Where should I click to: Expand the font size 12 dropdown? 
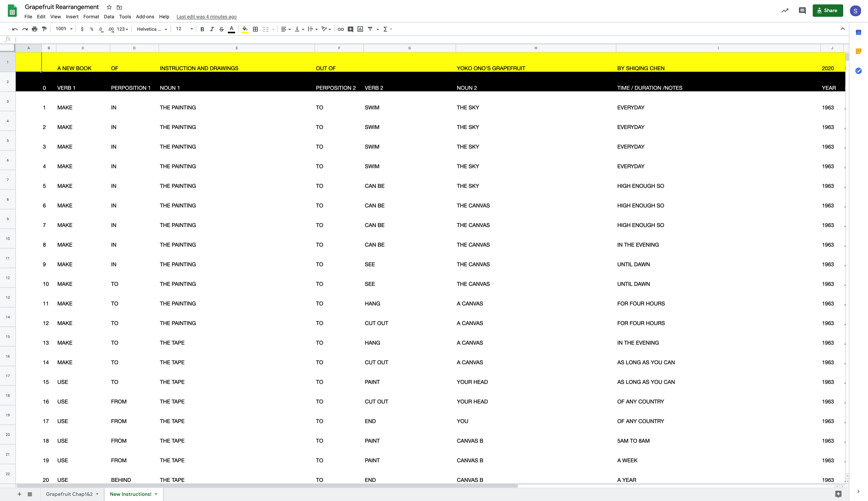coord(184,29)
